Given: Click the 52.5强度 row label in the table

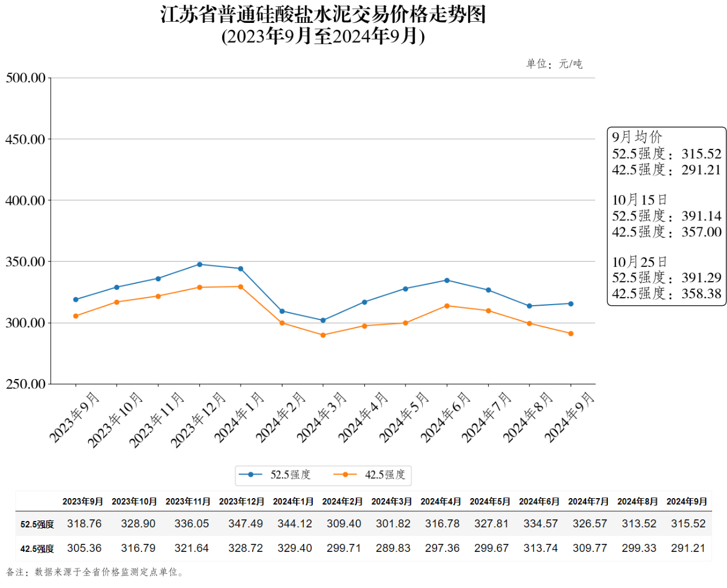Looking at the screenshot, I should pyautogui.click(x=37, y=524).
